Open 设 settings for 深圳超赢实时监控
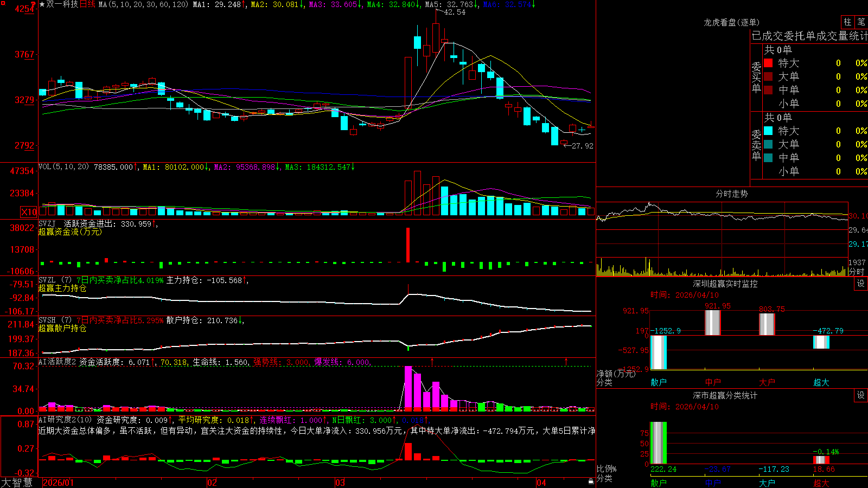The height and width of the screenshot is (488, 868). [x=860, y=284]
